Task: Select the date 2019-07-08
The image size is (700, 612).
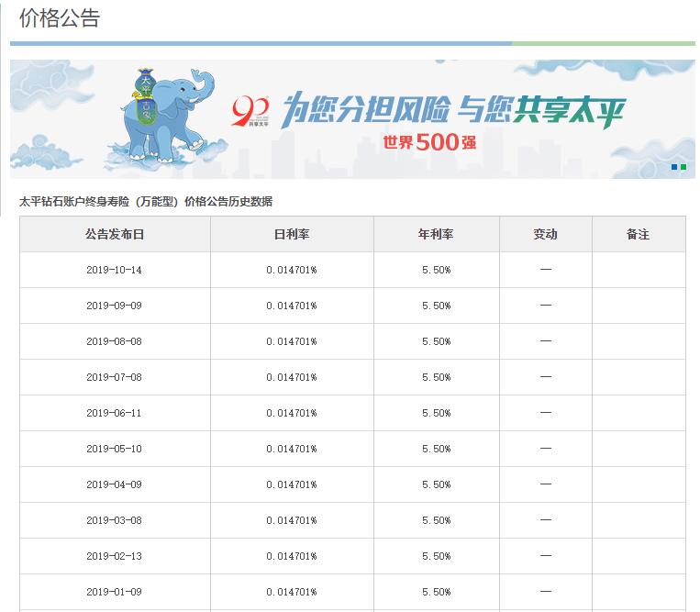Action: pyautogui.click(x=115, y=377)
